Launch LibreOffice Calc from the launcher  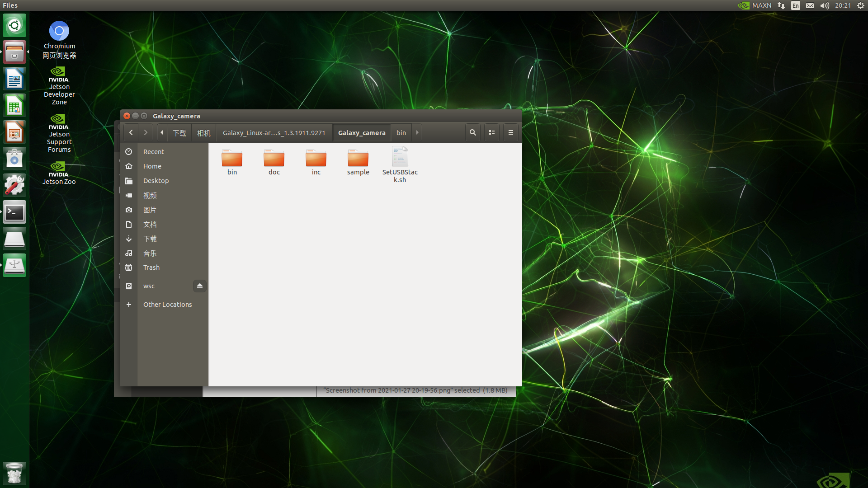(x=14, y=105)
